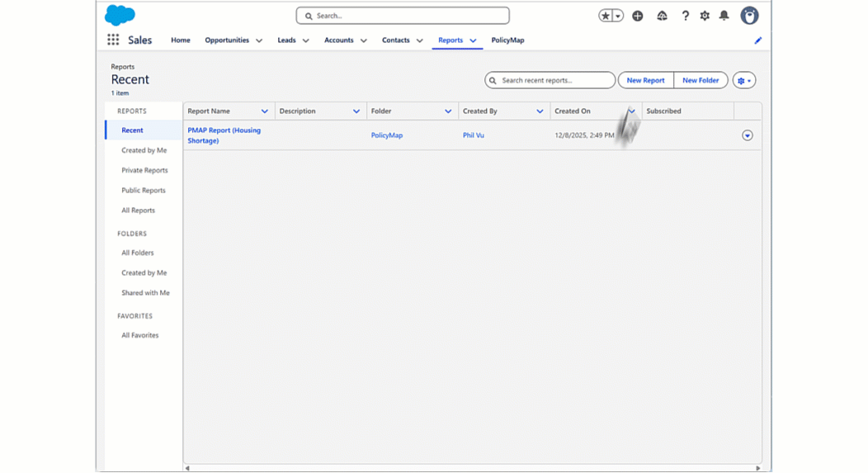Open Created By column menu chevron

click(540, 111)
